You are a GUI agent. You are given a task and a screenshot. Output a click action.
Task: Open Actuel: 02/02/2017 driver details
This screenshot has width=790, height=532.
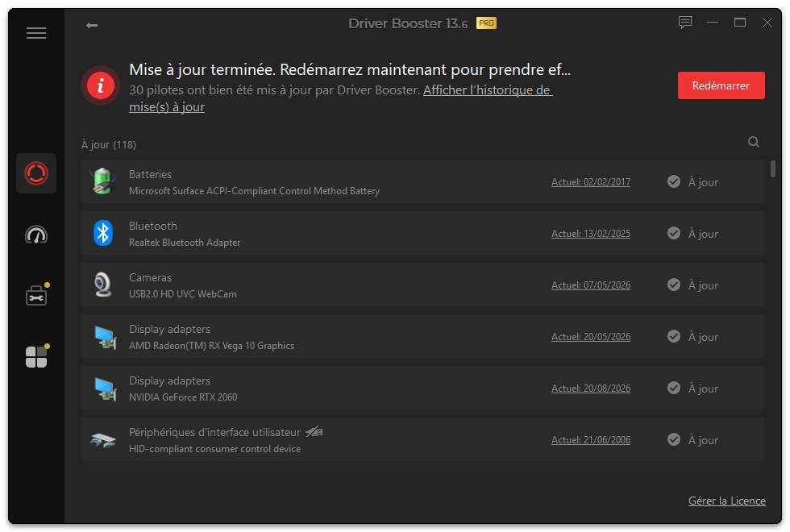tap(590, 182)
